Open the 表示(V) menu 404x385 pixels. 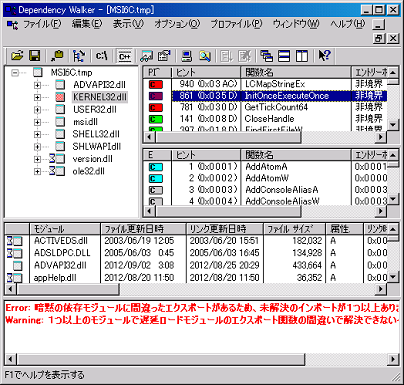(x=128, y=24)
